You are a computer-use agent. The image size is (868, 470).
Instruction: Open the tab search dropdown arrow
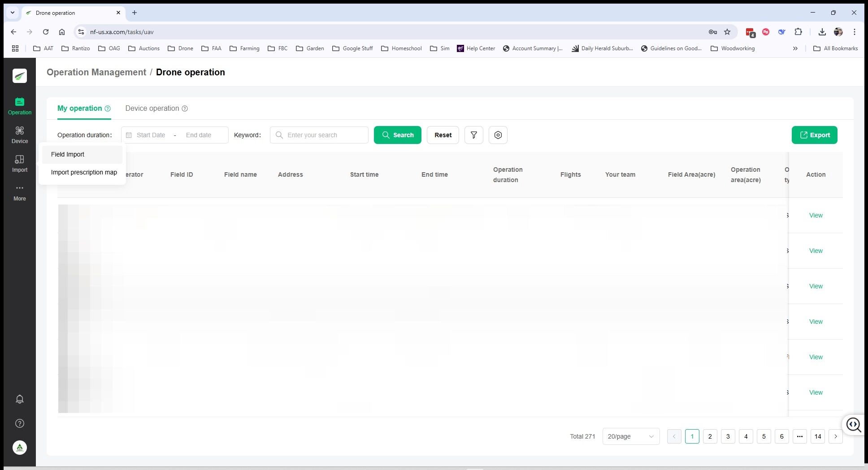pos(13,13)
